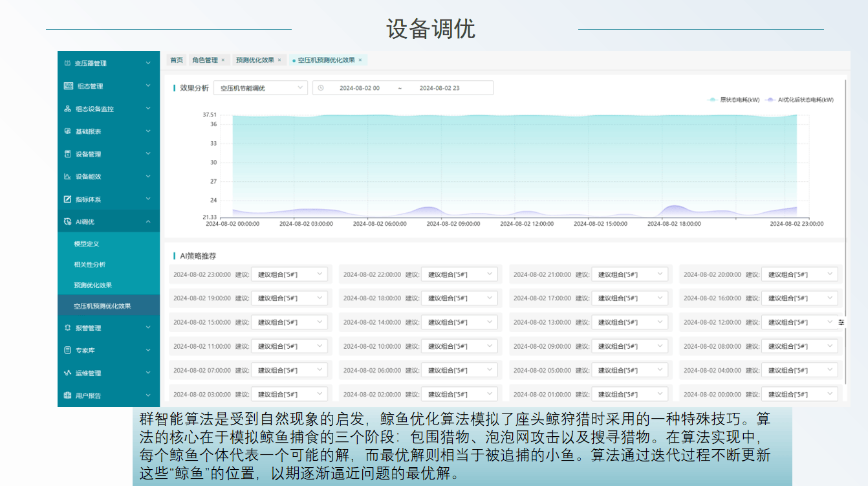Open suggestion dropdown for 2024-08-02 00:00:00
Screen dimensions: 868x486
coord(799,394)
